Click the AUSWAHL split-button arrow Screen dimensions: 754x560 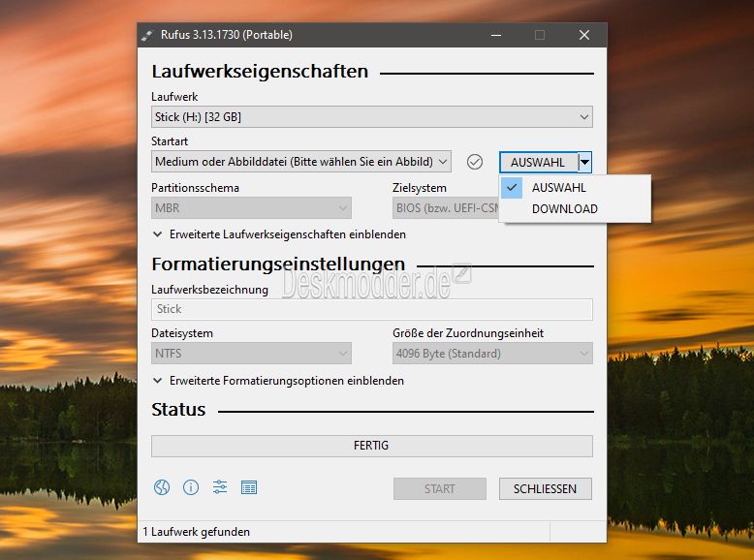click(x=584, y=162)
